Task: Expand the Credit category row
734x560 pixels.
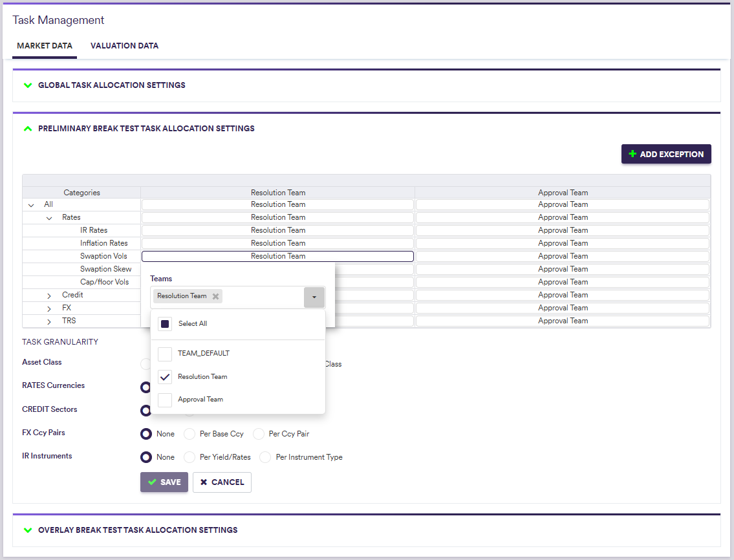Action: coord(49,296)
